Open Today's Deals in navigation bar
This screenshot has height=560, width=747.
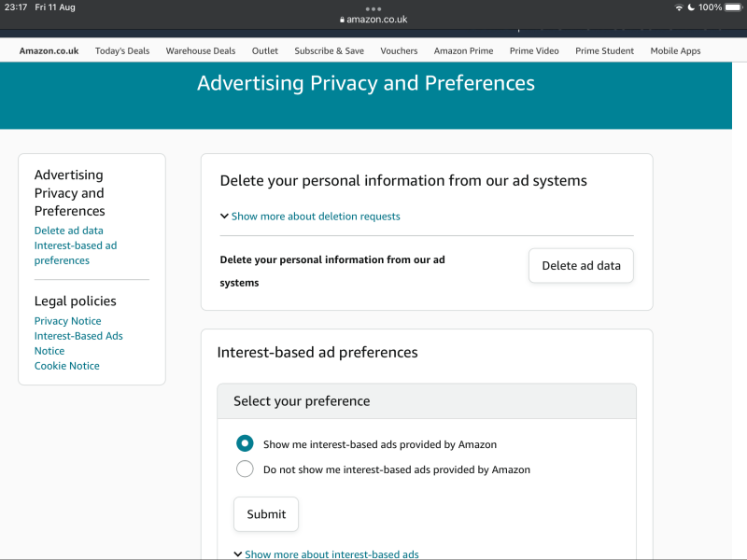122,51
